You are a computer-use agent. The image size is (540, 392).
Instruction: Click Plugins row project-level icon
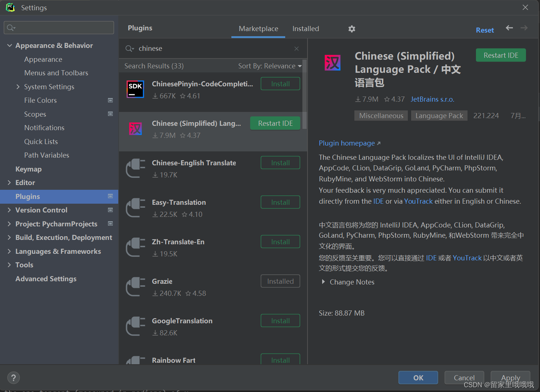(x=110, y=196)
